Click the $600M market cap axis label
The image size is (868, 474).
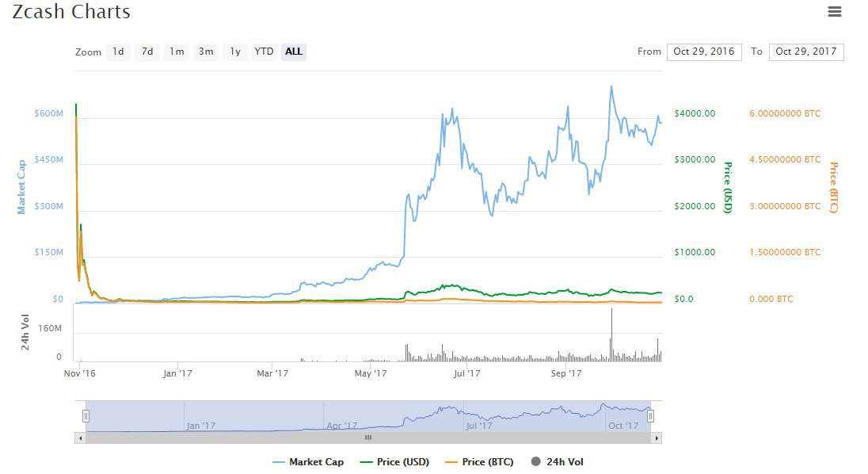[49, 113]
